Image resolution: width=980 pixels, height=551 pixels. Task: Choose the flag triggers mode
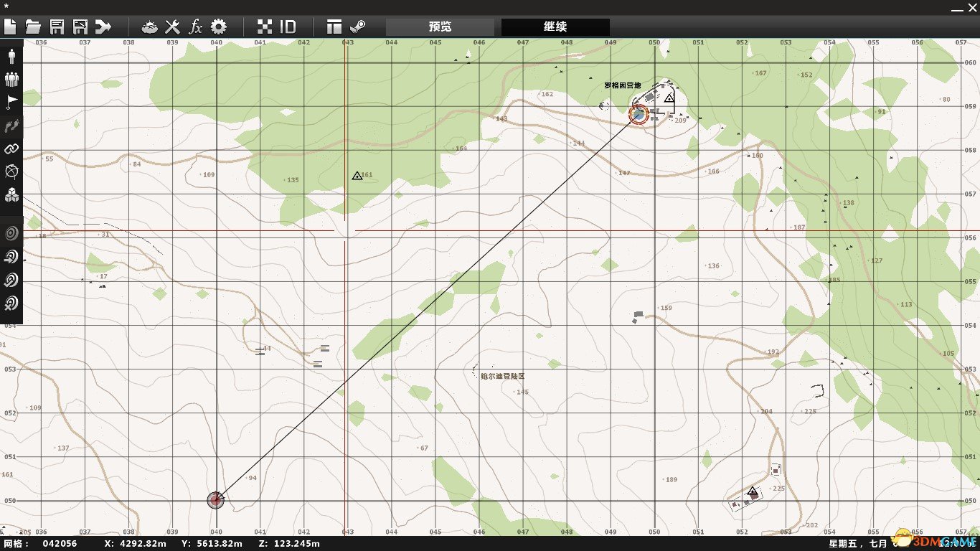pyautogui.click(x=11, y=103)
